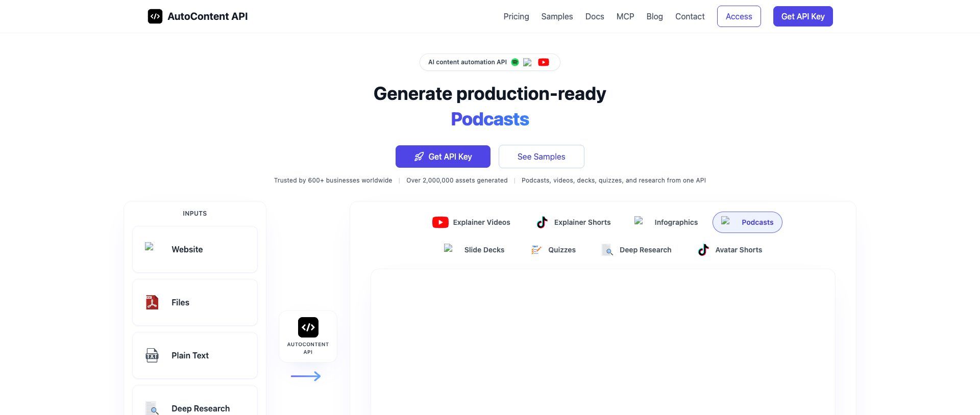
Task: Select the TXT icon on Plain Text card
Action: pos(152,355)
